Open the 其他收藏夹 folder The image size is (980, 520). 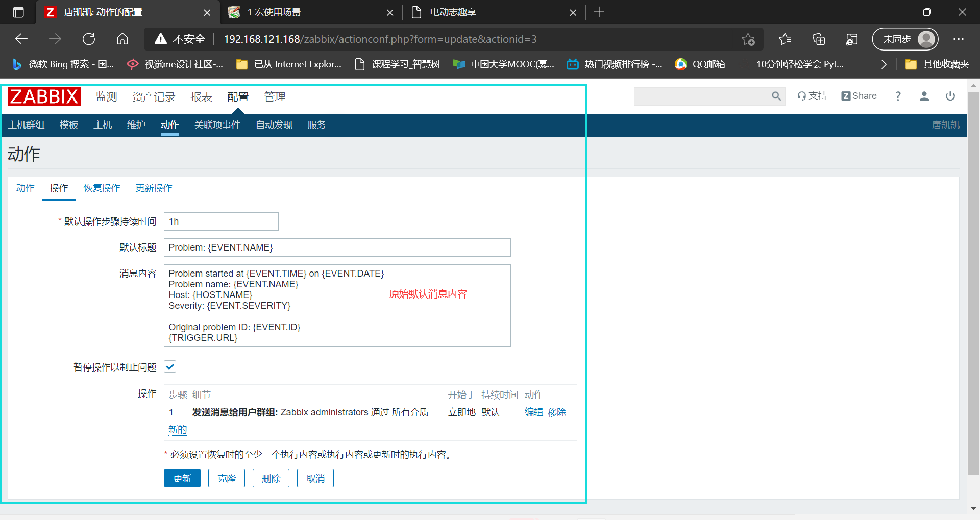coord(937,64)
